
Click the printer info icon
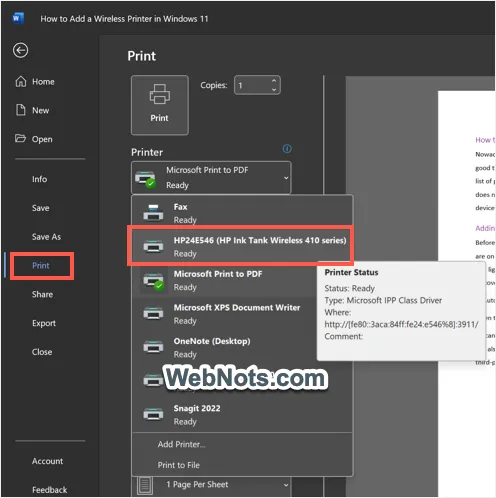coord(287,149)
